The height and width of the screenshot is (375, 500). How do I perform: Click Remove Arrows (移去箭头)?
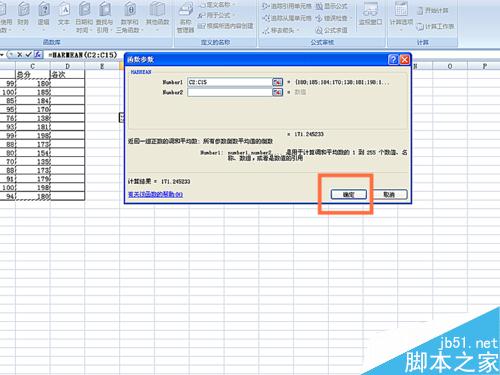click(281, 30)
